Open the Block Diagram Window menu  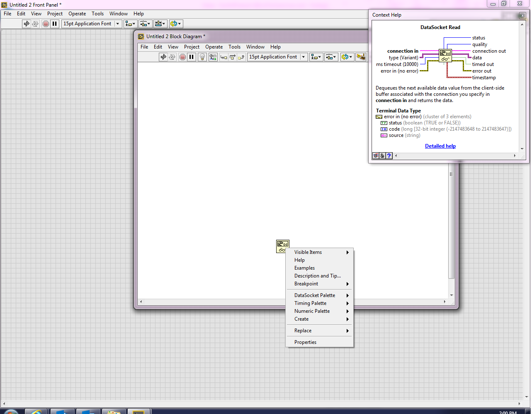tap(255, 47)
